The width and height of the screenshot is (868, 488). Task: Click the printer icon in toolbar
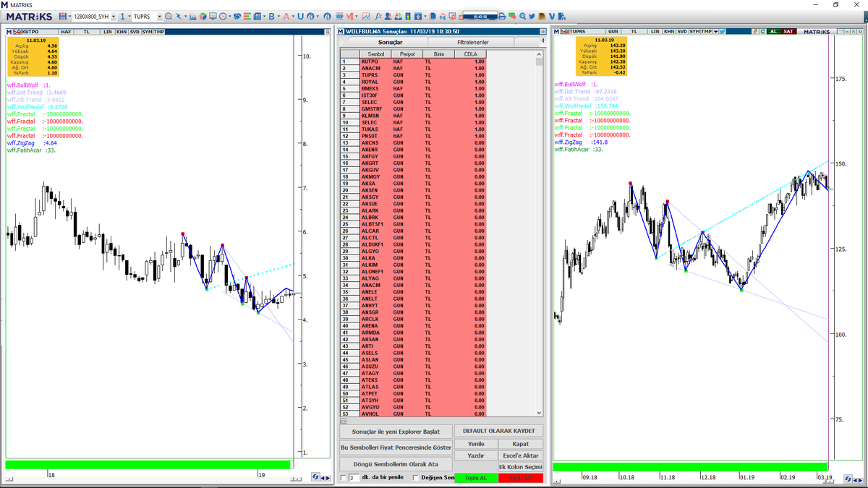501,17
